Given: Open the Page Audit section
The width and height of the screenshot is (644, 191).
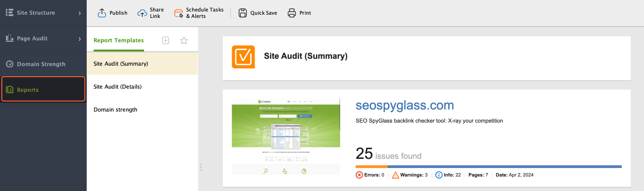Looking at the screenshot, I should (x=43, y=39).
